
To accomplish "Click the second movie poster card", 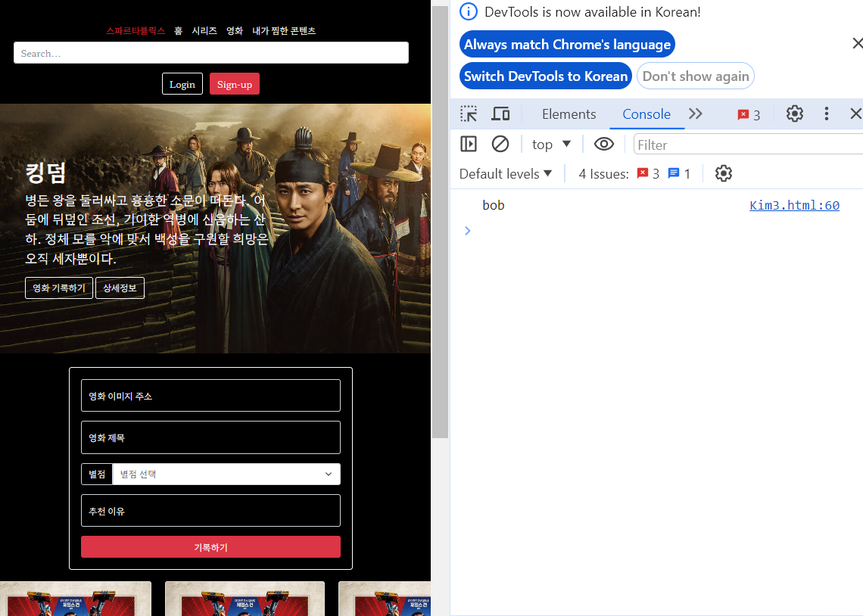I will (245, 599).
